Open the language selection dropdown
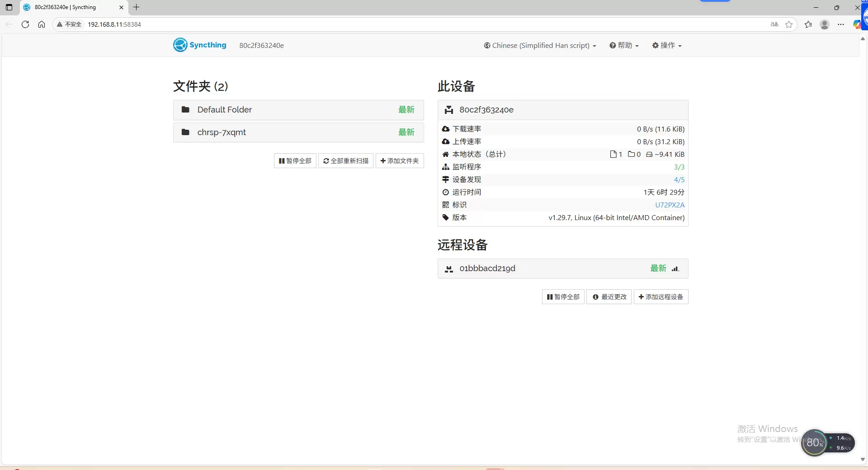Image resolution: width=868 pixels, height=470 pixels. click(540, 46)
